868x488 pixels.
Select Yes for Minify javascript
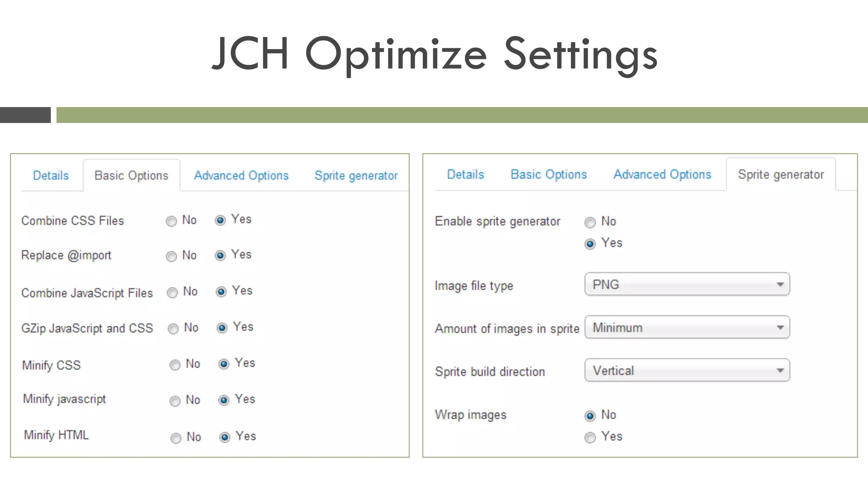tap(224, 400)
